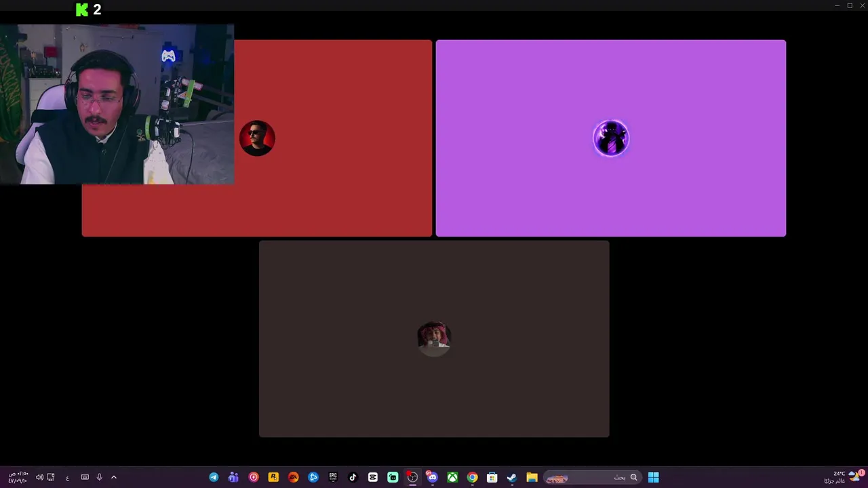Viewport: 868px width, 488px height.
Task: Switch the Arabic input language indicator
Action: (67, 478)
